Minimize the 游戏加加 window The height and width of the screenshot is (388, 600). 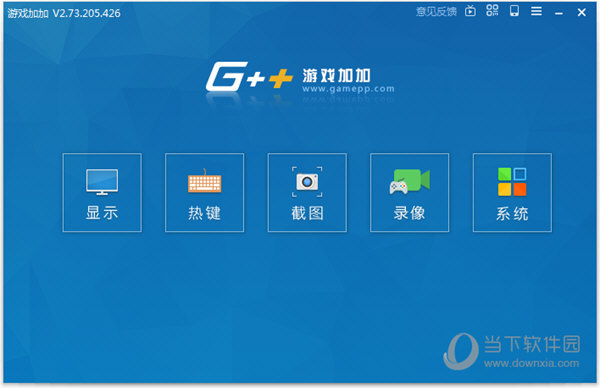[559, 13]
